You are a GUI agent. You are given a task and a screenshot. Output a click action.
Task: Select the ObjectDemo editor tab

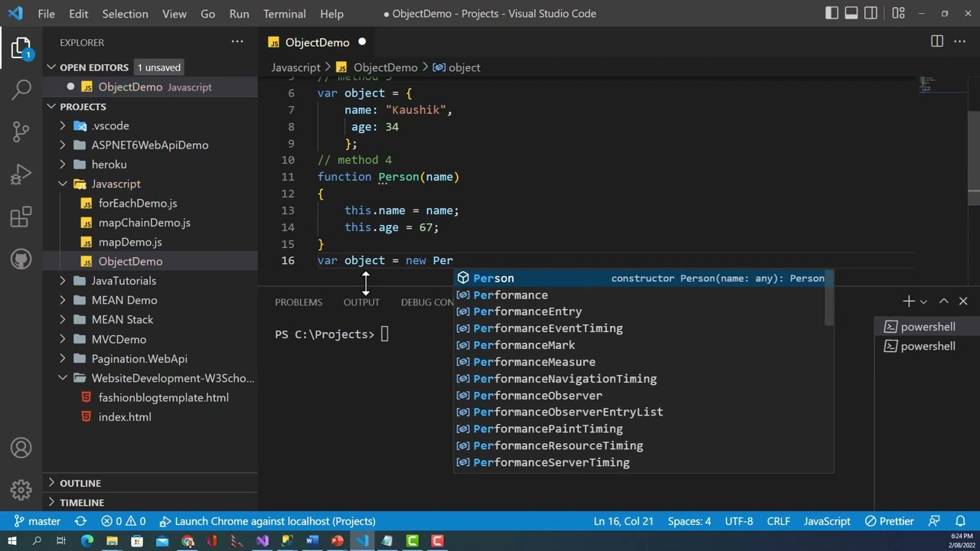click(317, 42)
